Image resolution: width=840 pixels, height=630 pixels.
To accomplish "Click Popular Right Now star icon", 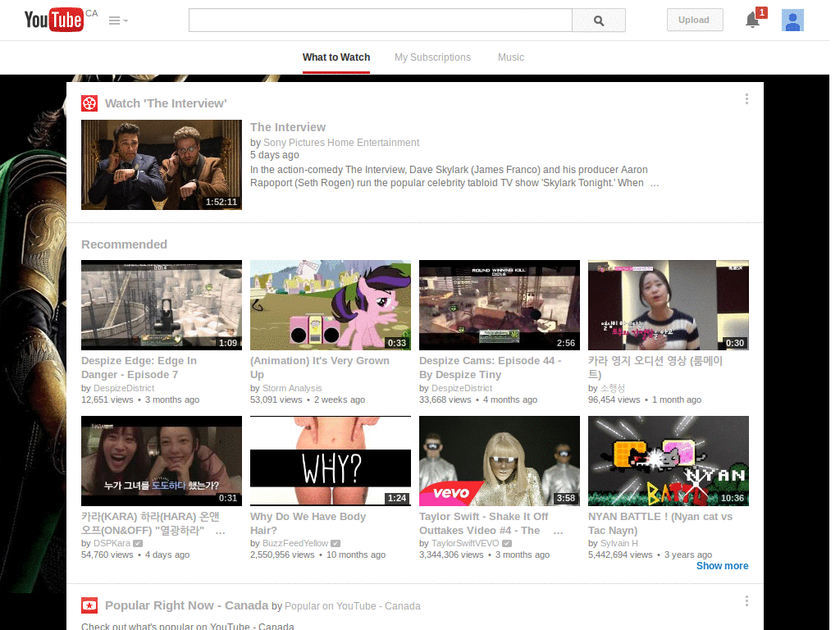I will (x=89, y=605).
